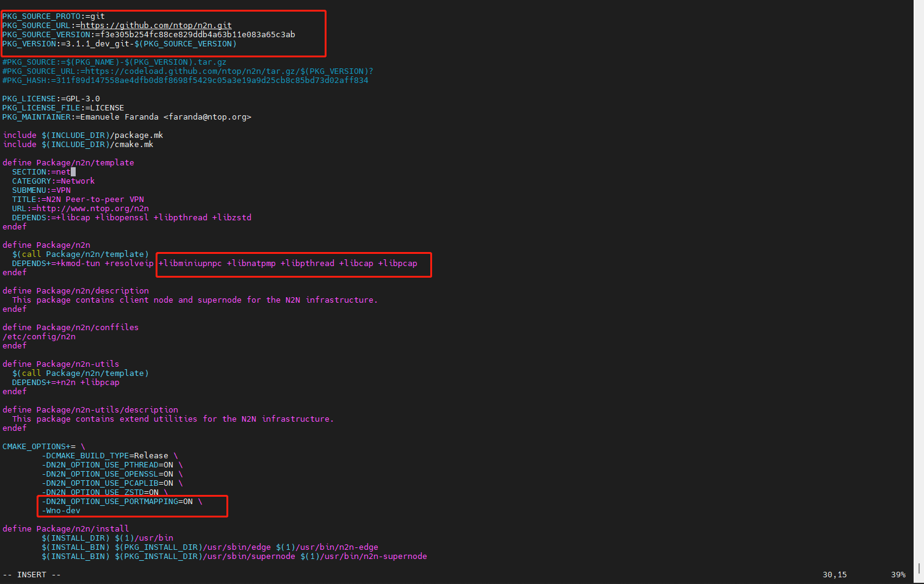Click the PKG_VERSION:=3.1.1_dev_git line

pos(120,44)
